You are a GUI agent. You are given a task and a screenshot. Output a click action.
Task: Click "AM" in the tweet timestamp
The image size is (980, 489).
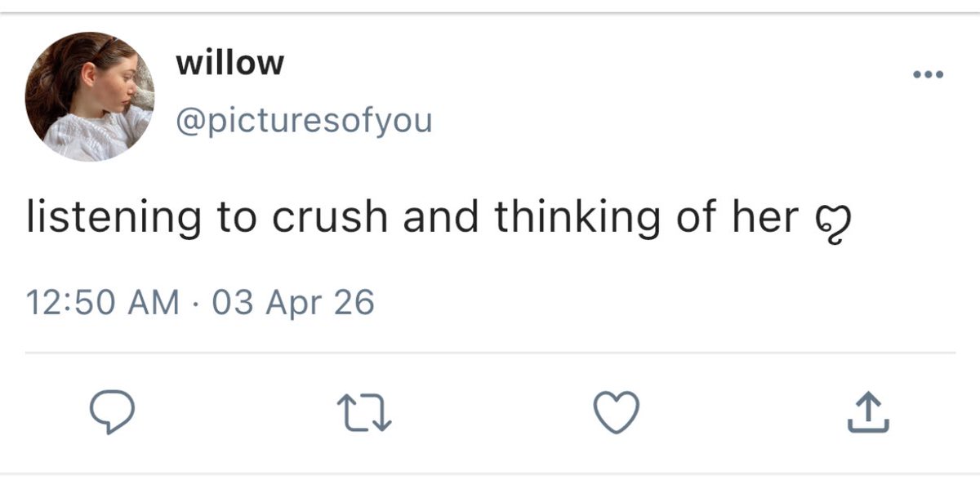click(155, 303)
